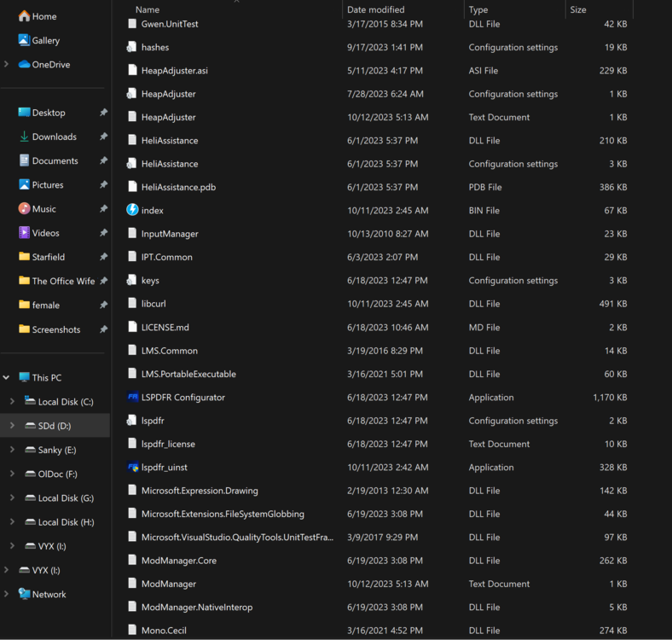Expand the Sanky (E:) drive node
Screen dimensions: 672x640
pyautogui.click(x=13, y=450)
